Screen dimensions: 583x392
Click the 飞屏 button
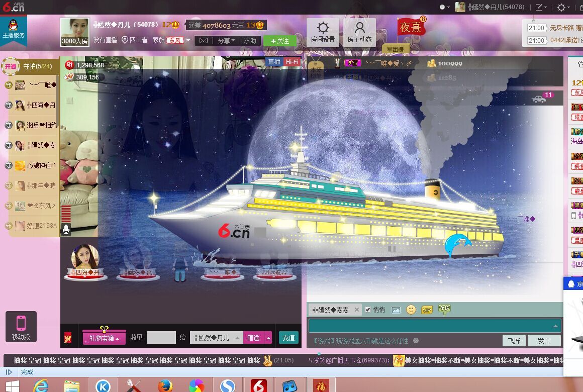(x=514, y=340)
